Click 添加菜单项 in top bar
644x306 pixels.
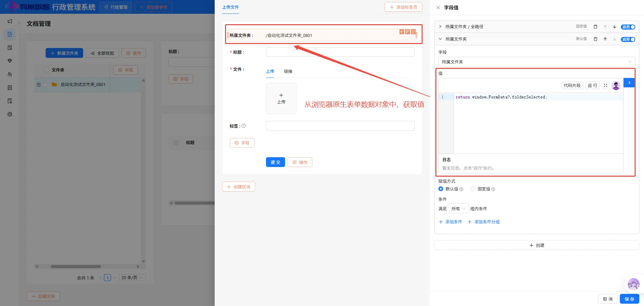(x=153, y=7)
